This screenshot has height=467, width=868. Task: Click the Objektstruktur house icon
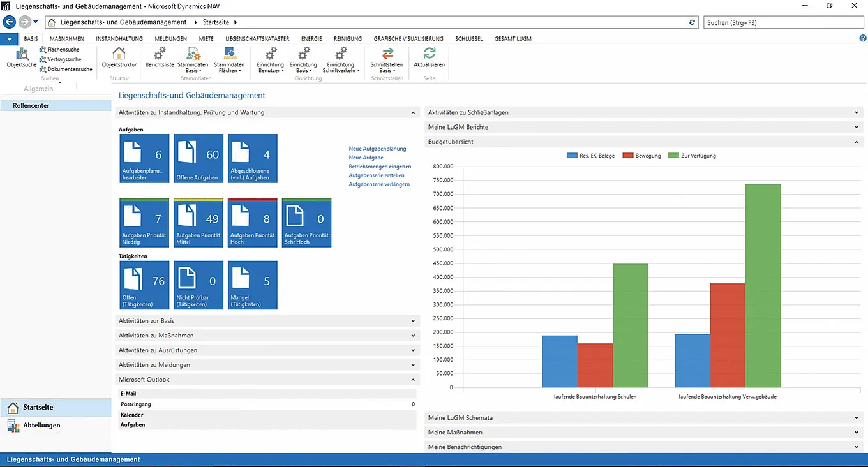click(119, 54)
